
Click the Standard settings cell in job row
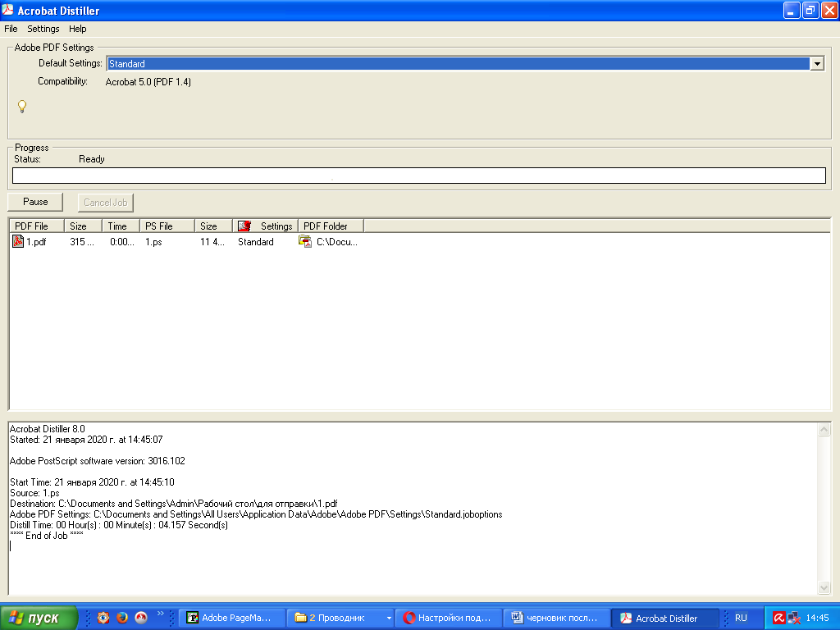pyautogui.click(x=256, y=242)
